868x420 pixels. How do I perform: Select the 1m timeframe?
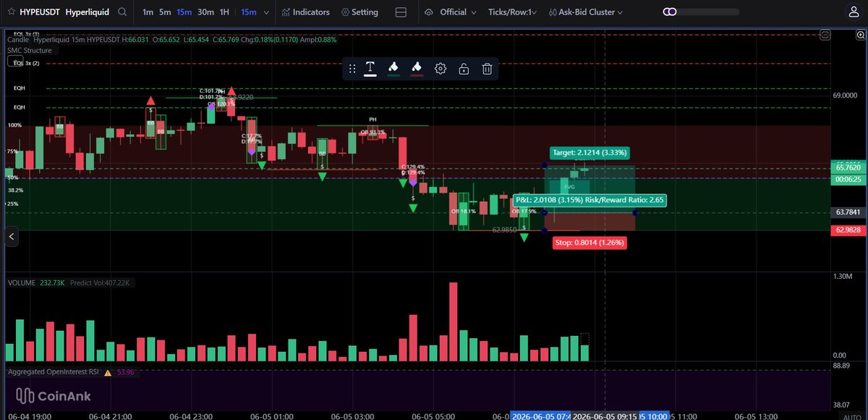148,12
